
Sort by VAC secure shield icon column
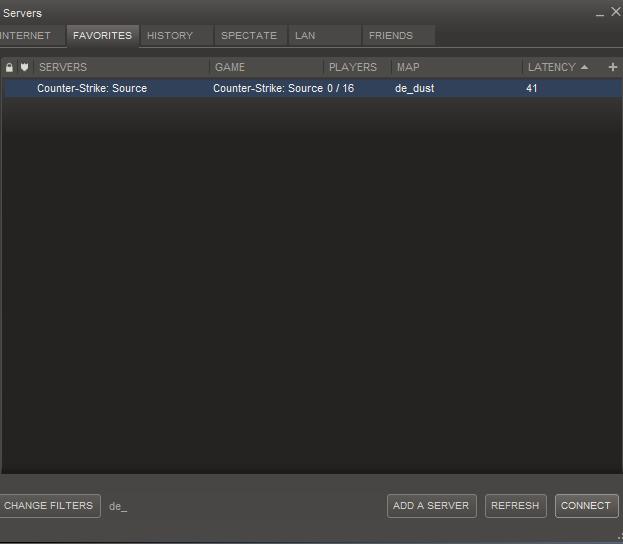click(x=25, y=67)
